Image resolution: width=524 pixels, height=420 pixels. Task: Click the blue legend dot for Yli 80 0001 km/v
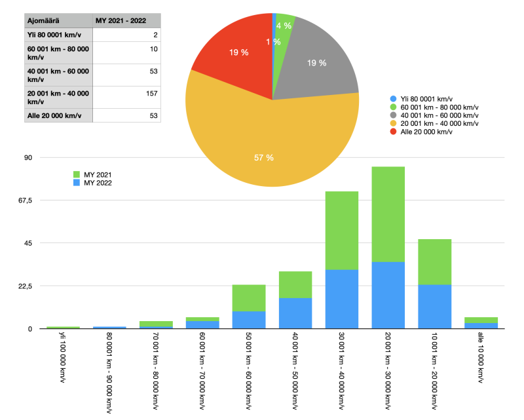pos(392,98)
